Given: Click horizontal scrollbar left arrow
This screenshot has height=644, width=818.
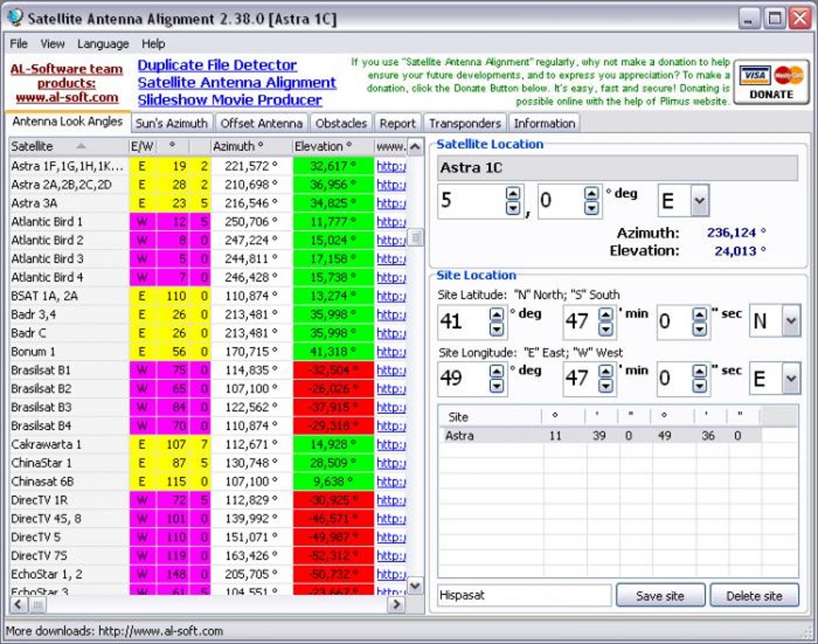Looking at the screenshot, I should [18, 605].
